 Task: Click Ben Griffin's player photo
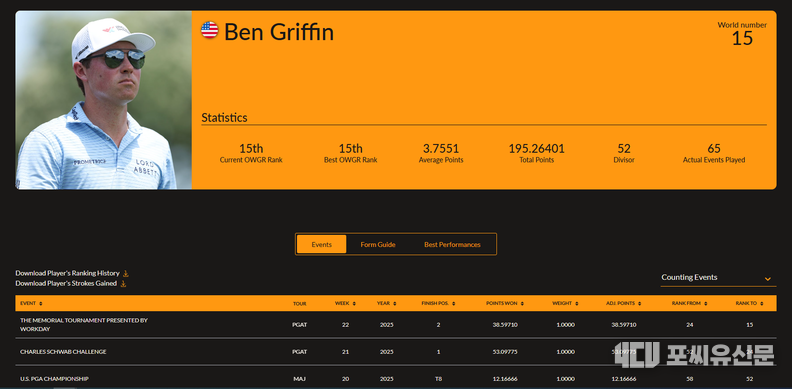(104, 100)
